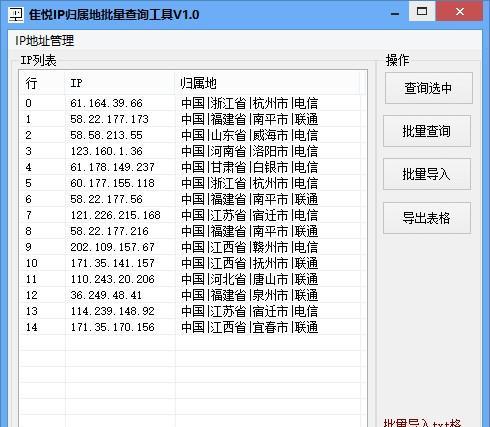
Task: Select IP 58.22.177.173 in the list
Action: tap(109, 119)
